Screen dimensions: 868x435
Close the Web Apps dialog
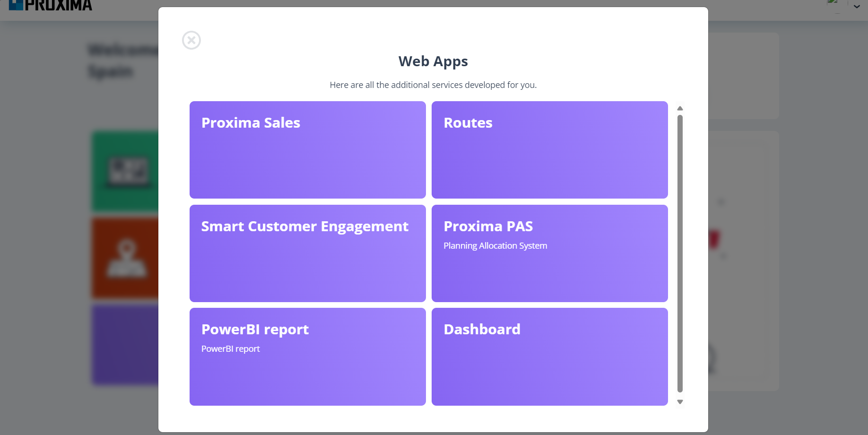pos(191,40)
